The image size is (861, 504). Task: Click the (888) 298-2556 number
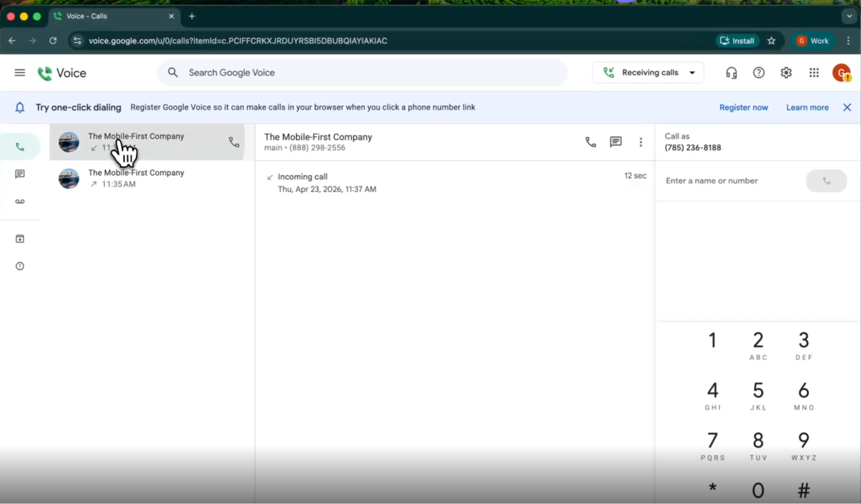pyautogui.click(x=317, y=148)
